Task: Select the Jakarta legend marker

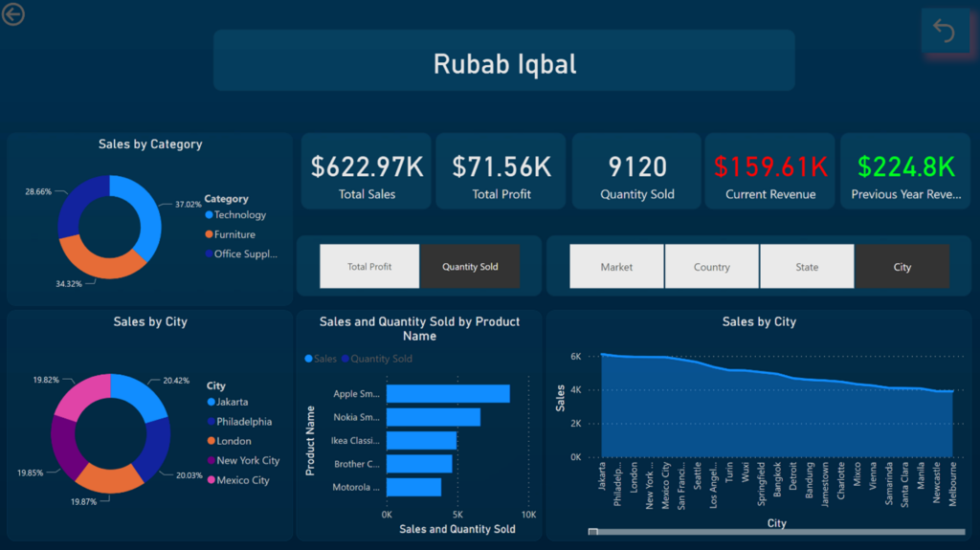Action: pyautogui.click(x=211, y=403)
